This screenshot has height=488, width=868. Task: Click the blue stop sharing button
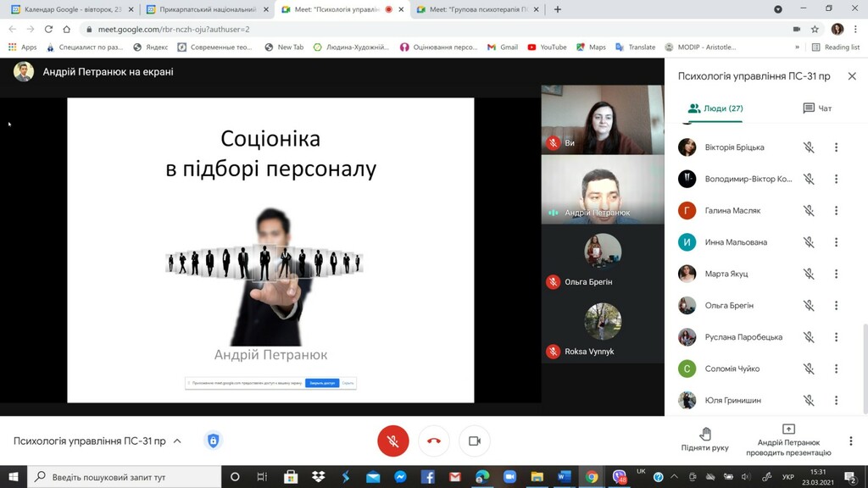click(x=321, y=383)
